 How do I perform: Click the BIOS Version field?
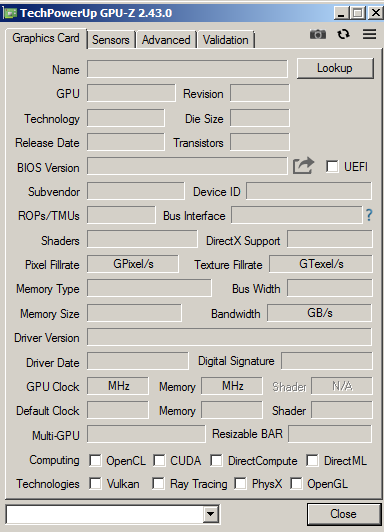click(x=187, y=166)
